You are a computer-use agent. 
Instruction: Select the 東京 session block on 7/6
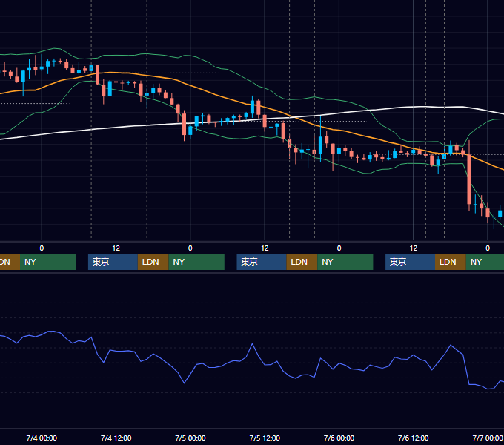pos(410,262)
